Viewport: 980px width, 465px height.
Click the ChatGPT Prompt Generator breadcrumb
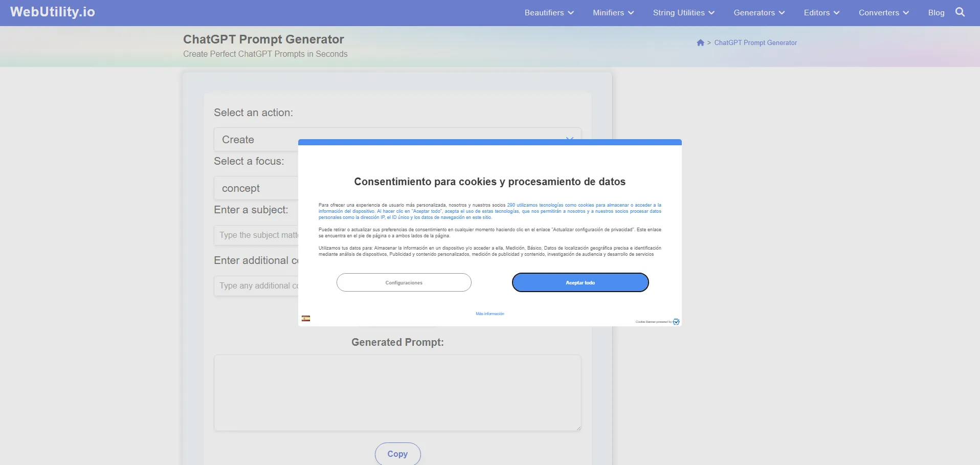pos(755,43)
